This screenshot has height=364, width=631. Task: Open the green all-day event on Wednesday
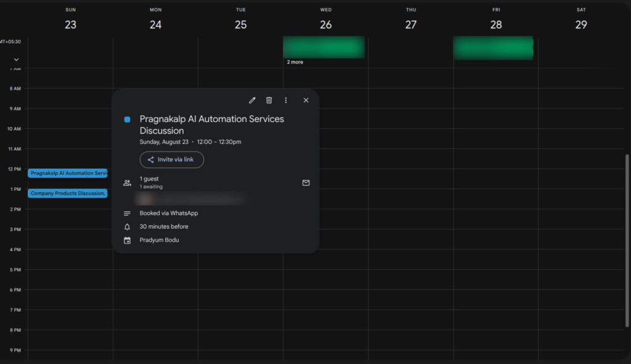coord(324,47)
